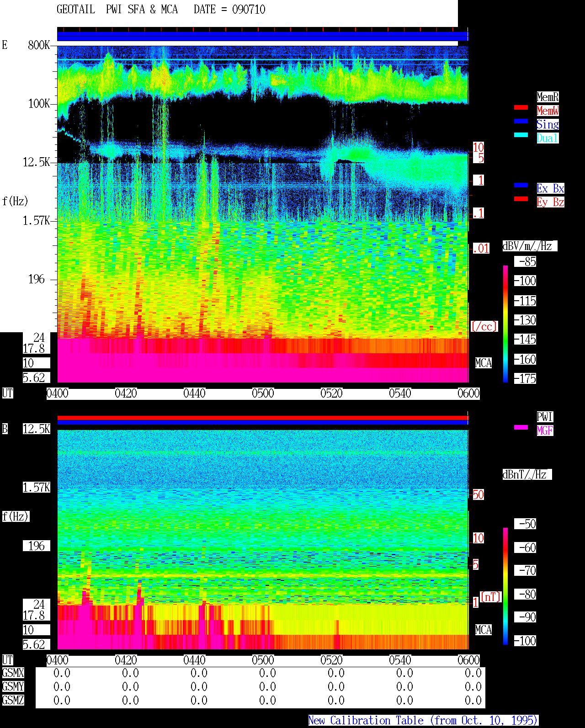
Task: Click the 0440 UT tick under B spectrogram
Action: pyautogui.click(x=194, y=660)
